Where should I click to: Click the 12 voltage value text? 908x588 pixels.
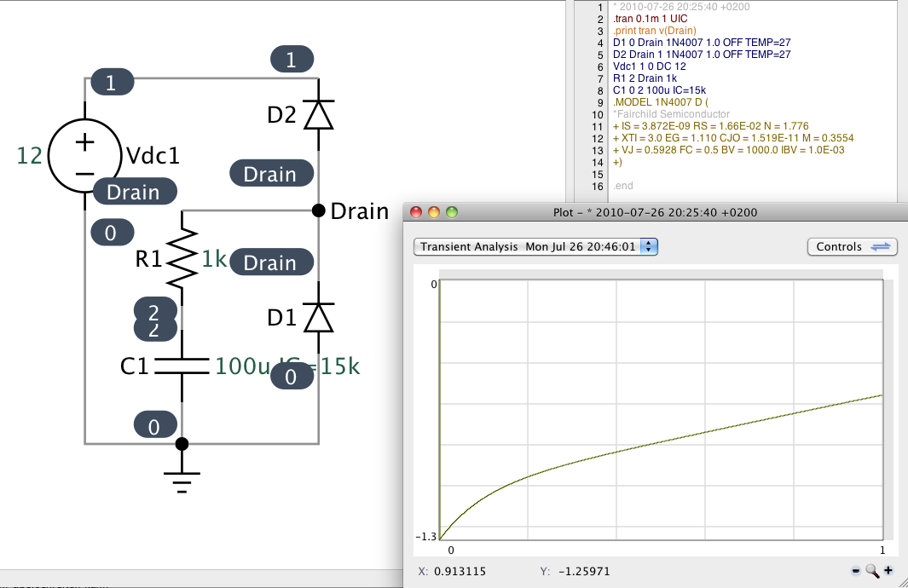pyautogui.click(x=30, y=156)
